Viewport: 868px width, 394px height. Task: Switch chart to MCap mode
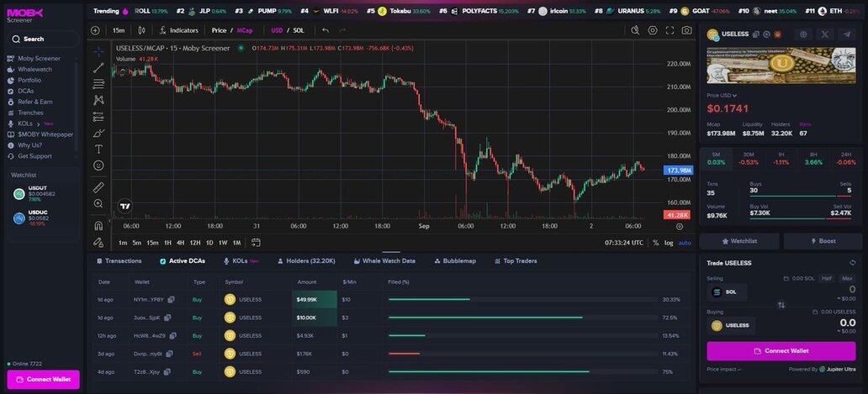coord(245,30)
